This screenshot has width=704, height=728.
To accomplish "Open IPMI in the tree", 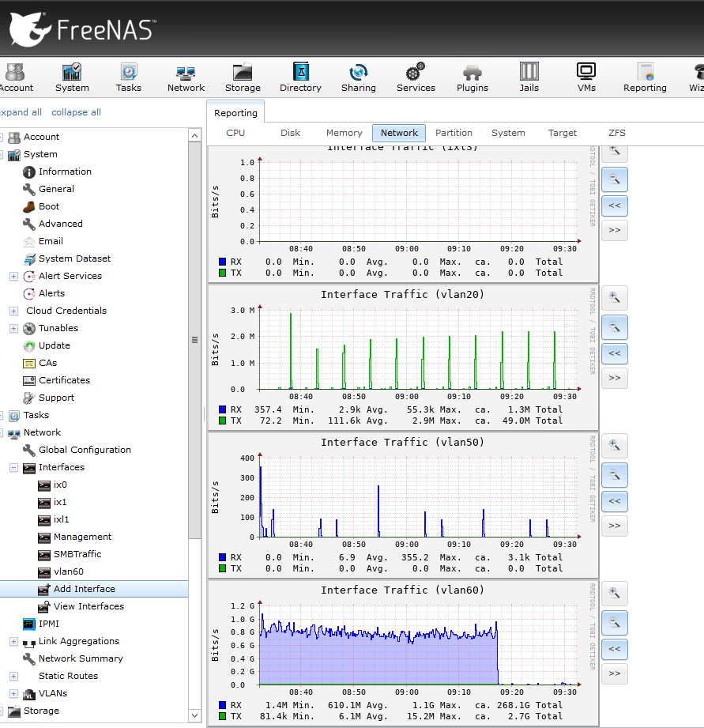I will [49, 624].
